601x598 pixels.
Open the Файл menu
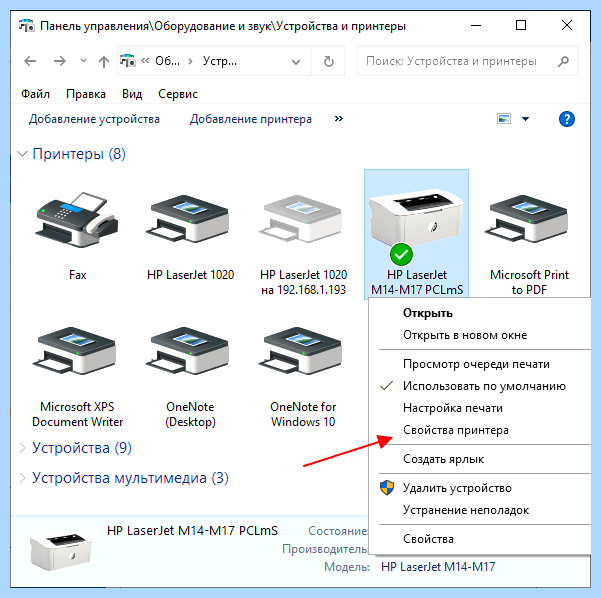point(35,94)
